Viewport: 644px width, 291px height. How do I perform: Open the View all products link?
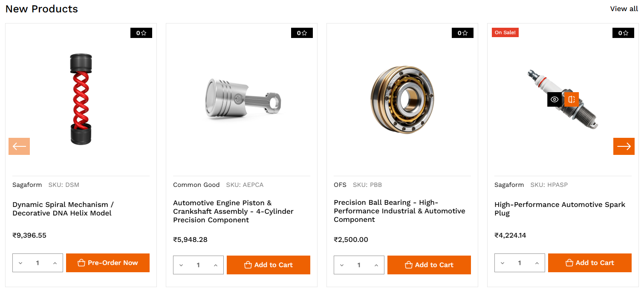[x=624, y=9]
